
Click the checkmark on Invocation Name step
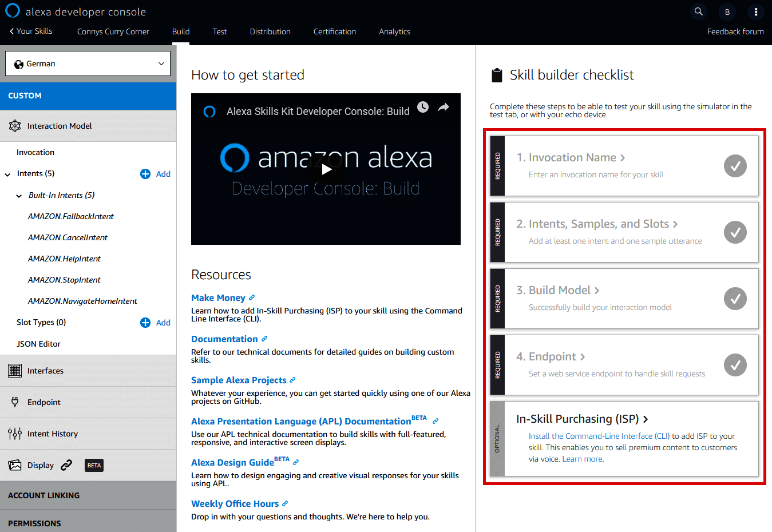pos(735,166)
